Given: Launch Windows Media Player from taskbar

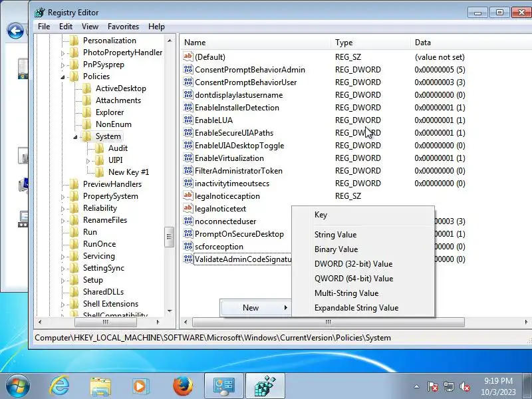Looking at the screenshot, I should pyautogui.click(x=140, y=386).
